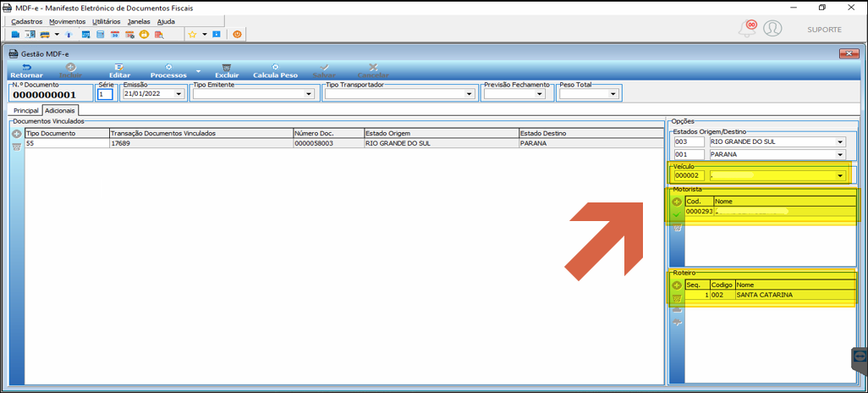This screenshot has width=868, height=393.
Task: Click the blue square icon after favorites
Action: coord(217,35)
